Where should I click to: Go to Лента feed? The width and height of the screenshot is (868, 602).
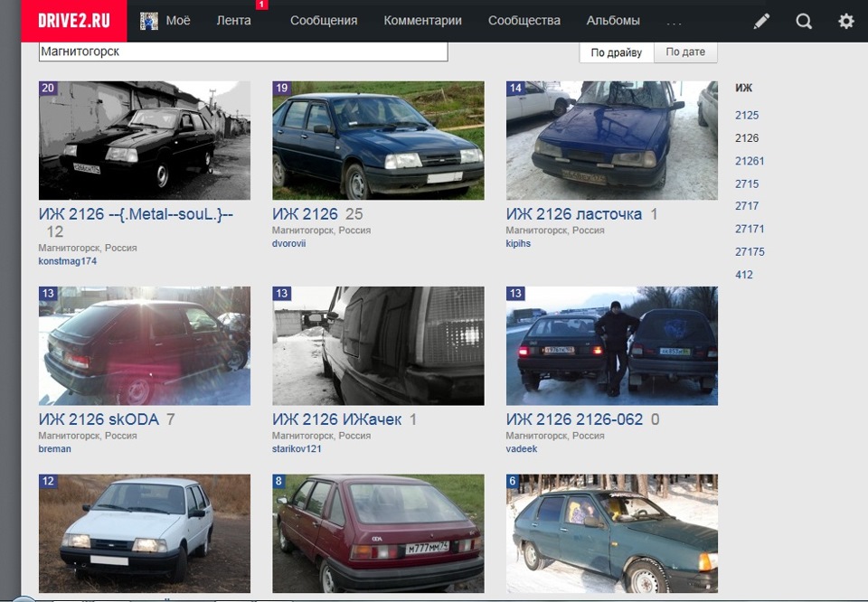point(233,21)
